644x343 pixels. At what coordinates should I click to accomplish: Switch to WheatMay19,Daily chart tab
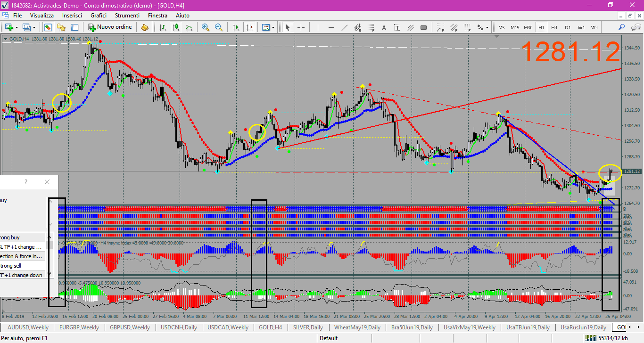357,327
